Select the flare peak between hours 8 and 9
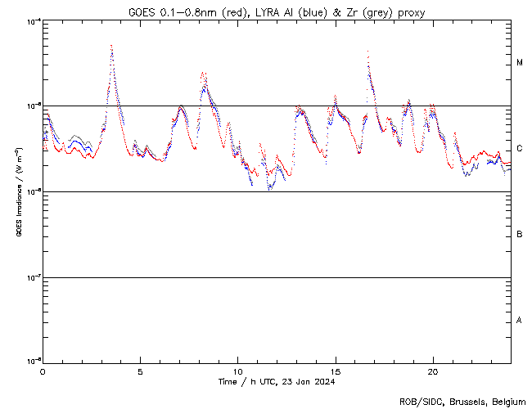This screenshot has height=409, width=532. 203,73
